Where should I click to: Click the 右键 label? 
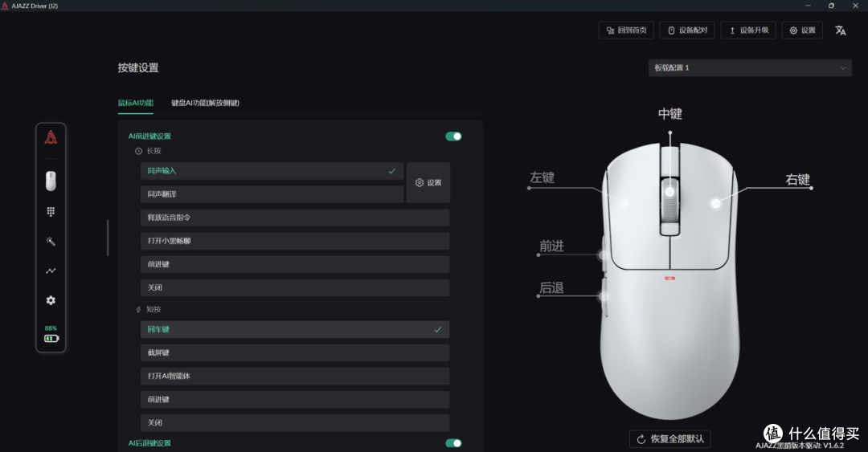click(798, 179)
